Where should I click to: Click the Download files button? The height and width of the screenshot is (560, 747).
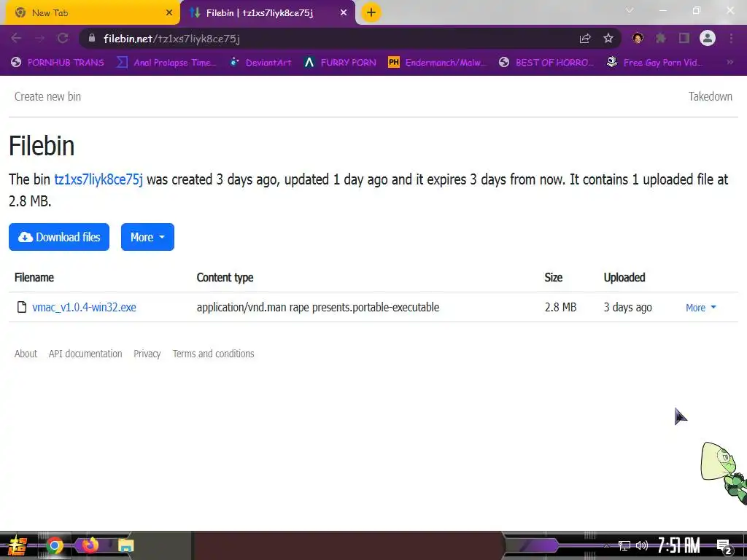(x=59, y=237)
